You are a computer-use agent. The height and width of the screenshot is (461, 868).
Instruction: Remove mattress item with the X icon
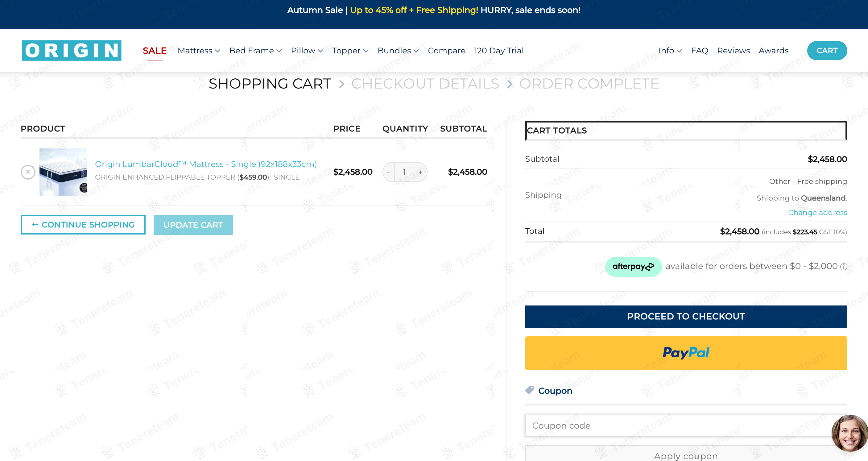(x=28, y=172)
